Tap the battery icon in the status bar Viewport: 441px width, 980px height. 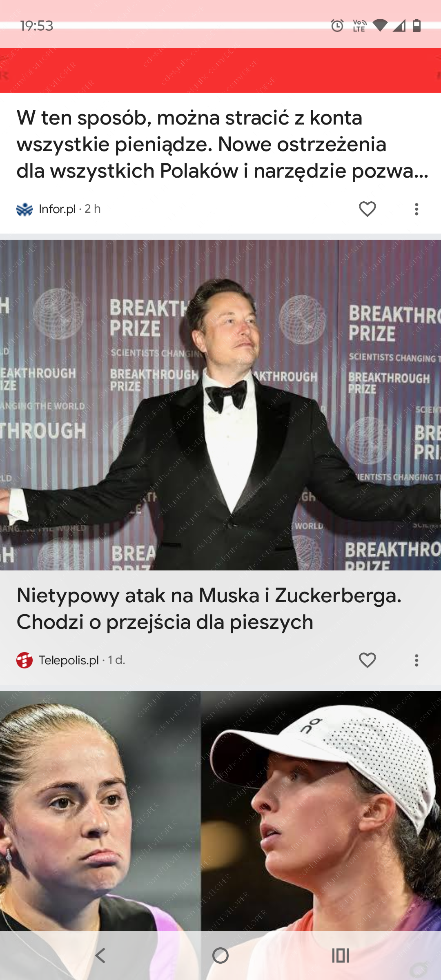click(x=416, y=26)
